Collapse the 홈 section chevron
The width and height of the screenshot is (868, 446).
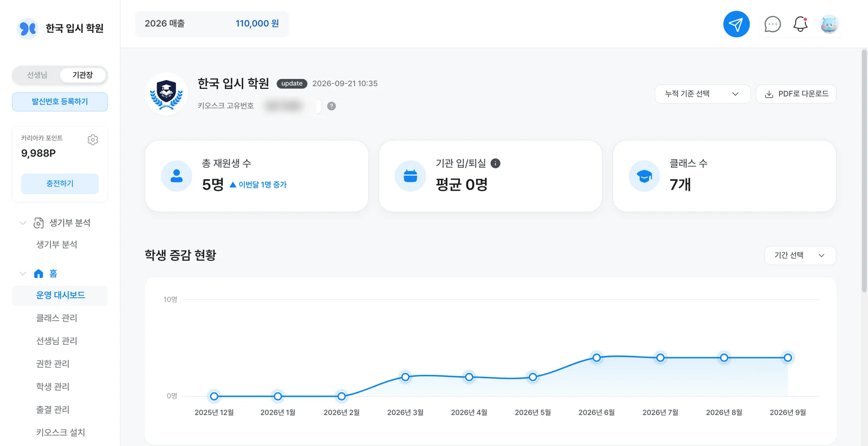pyautogui.click(x=23, y=273)
